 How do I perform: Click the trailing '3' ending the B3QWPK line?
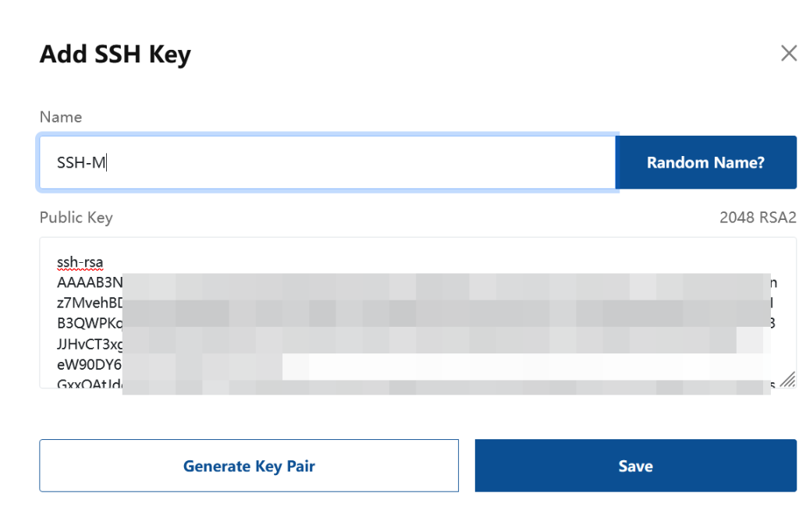point(772,323)
